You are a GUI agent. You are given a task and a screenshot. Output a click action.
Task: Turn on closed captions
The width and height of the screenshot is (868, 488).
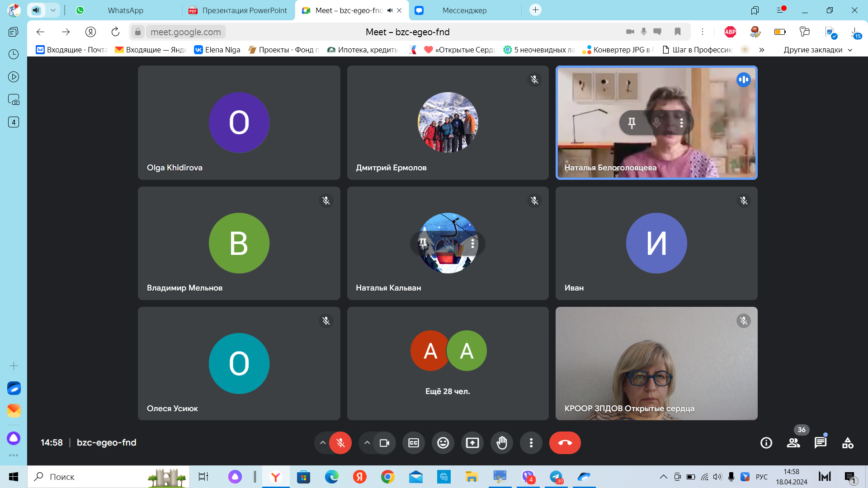pyautogui.click(x=414, y=443)
